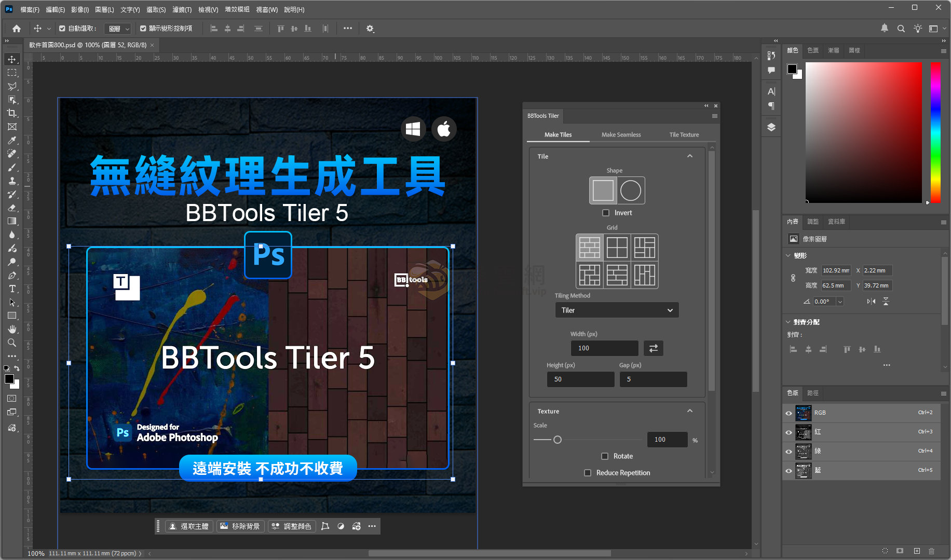Open the Search icon in top bar
The width and height of the screenshot is (951, 560).
click(901, 29)
